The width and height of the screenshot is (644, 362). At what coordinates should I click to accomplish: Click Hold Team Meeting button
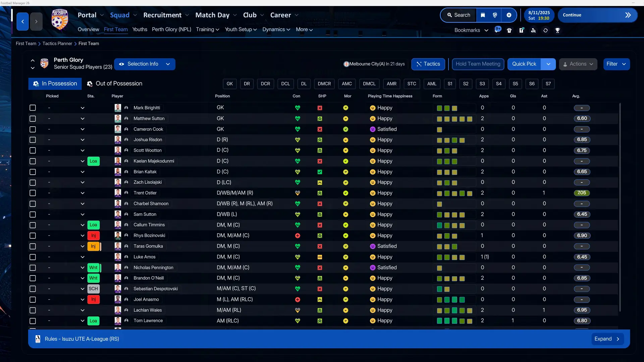[x=478, y=64]
